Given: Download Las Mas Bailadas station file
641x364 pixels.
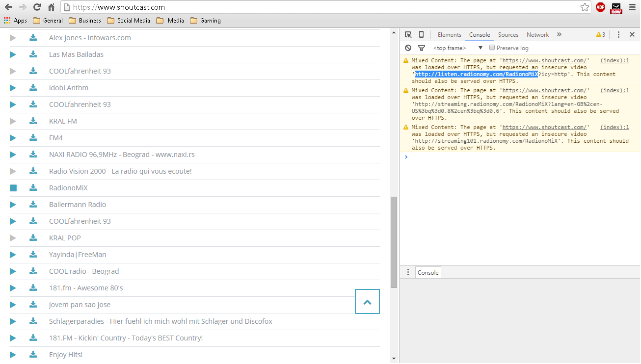Looking at the screenshot, I should [33, 54].
